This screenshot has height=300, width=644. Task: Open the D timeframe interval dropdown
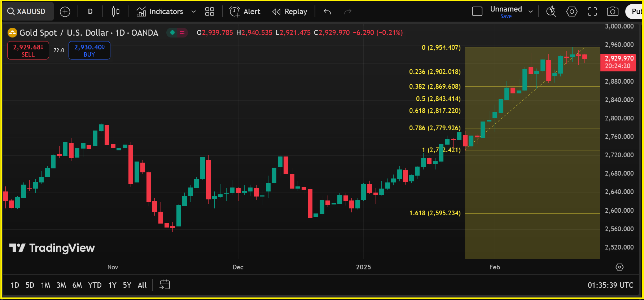[90, 12]
